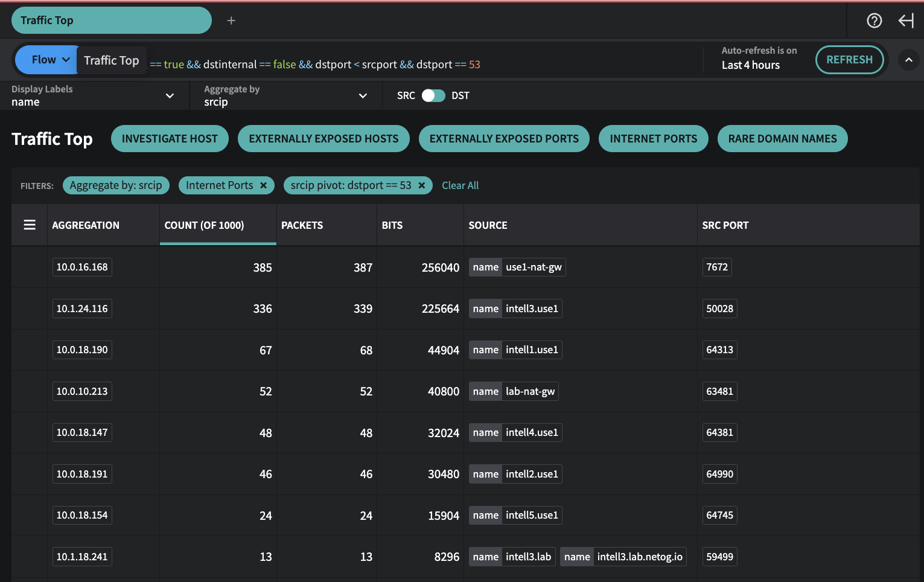
Task: Click the plus icon to add a new tab
Action: (231, 20)
